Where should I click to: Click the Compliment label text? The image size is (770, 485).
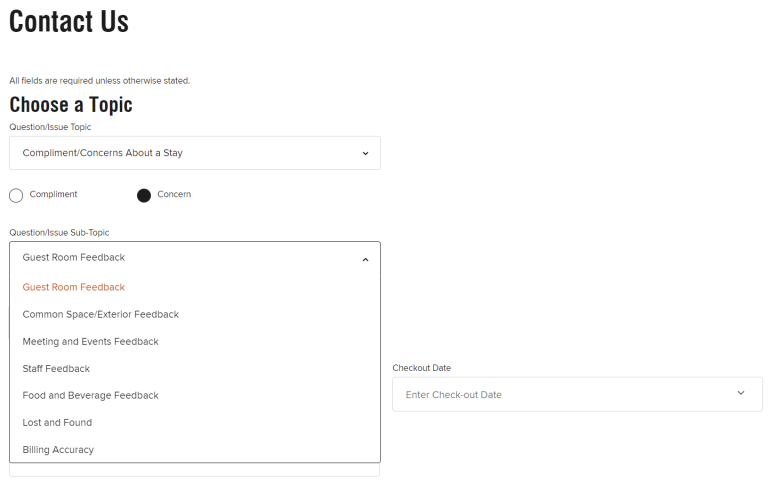53,194
